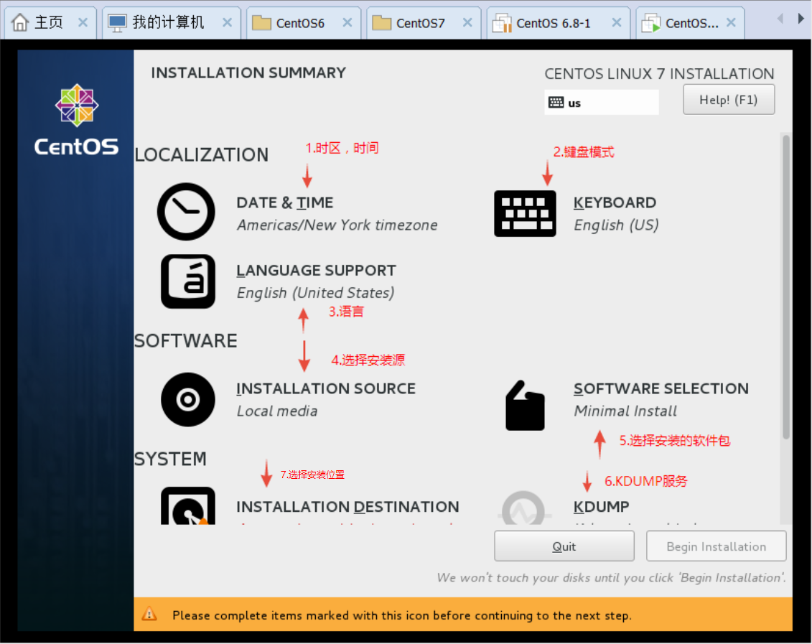
Task: Switch to 主页 tab
Action: [50, 23]
